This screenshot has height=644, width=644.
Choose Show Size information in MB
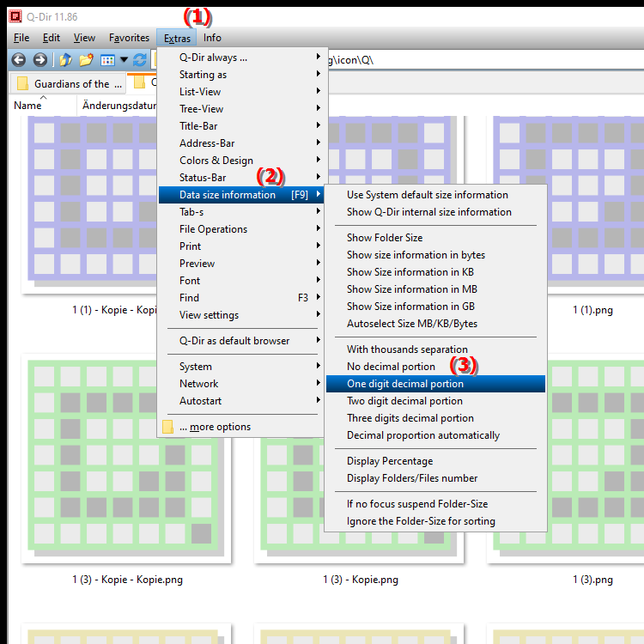(435, 289)
